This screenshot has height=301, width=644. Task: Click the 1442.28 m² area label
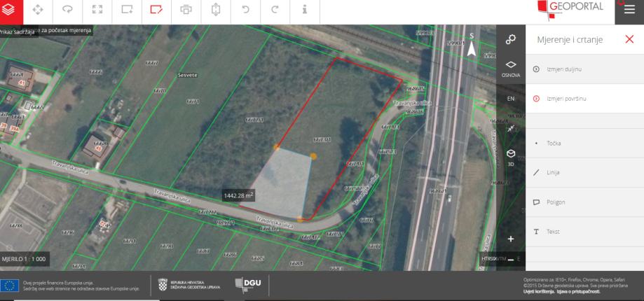point(238,195)
